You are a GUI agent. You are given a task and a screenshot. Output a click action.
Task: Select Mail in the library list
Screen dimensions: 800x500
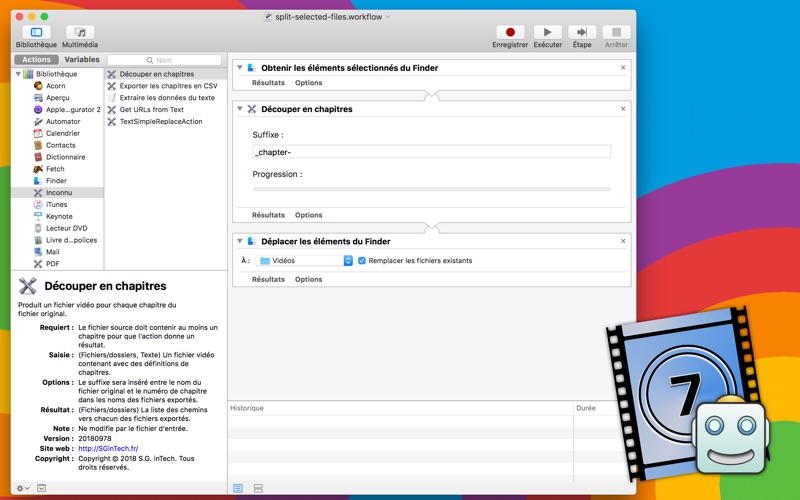[x=53, y=252]
